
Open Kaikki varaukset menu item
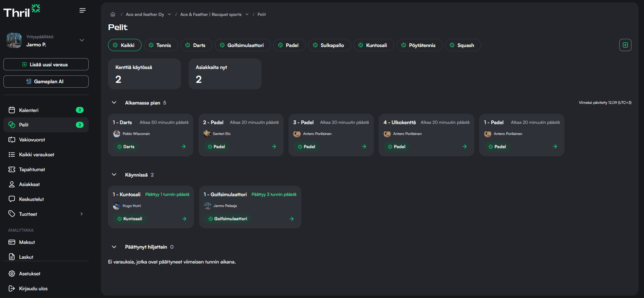37,155
